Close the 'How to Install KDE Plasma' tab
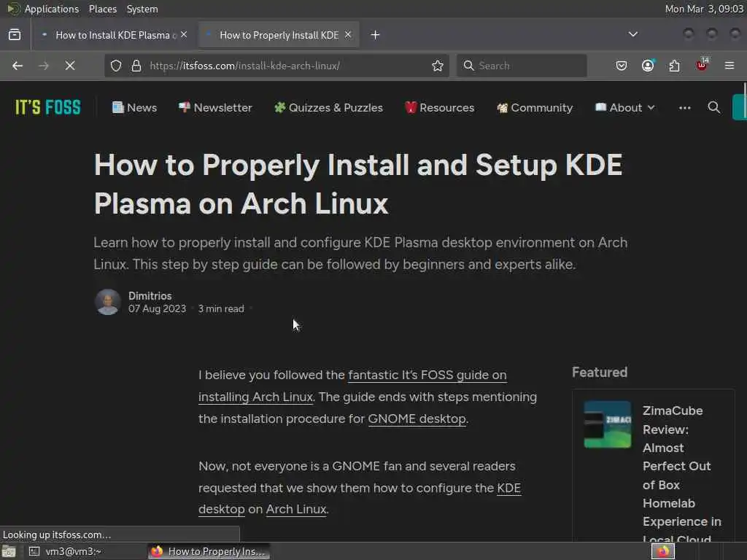 click(x=184, y=35)
